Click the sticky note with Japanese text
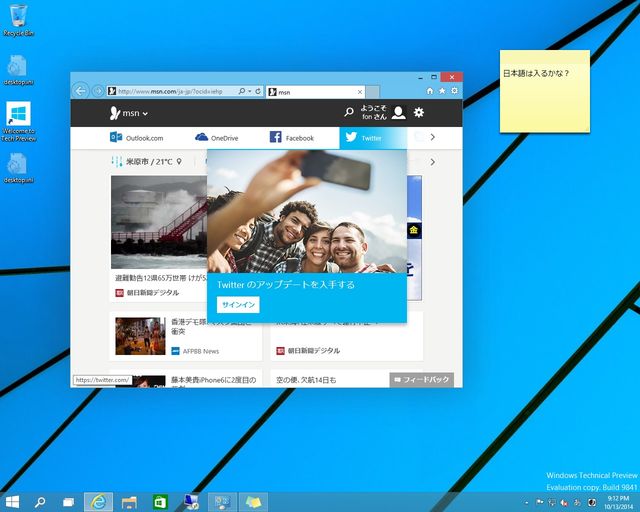640x512 pixels. (x=545, y=91)
